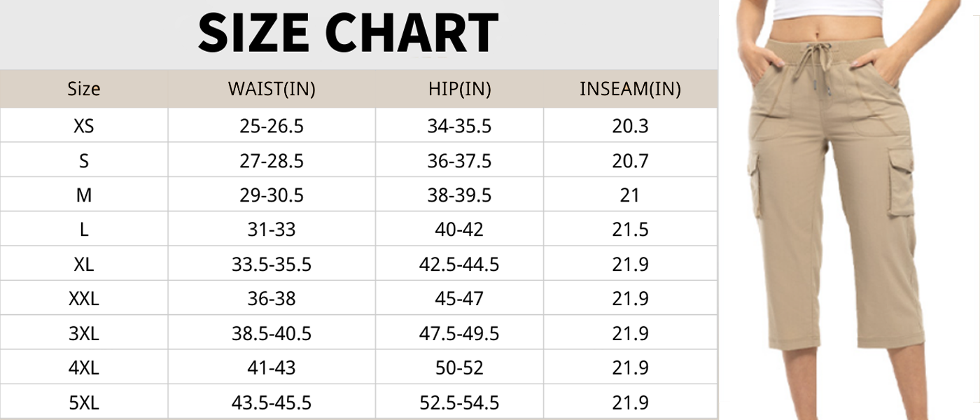Select the M size row label
This screenshot has width=980, height=420.
click(x=84, y=195)
